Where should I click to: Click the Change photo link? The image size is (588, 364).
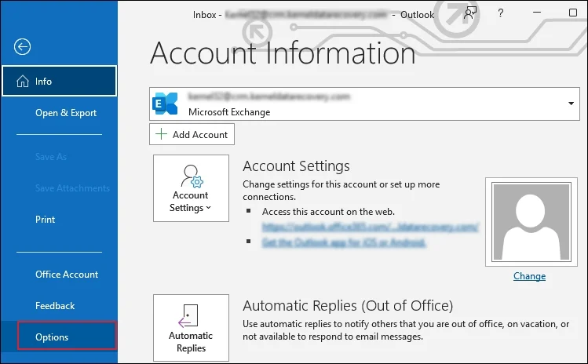529,276
